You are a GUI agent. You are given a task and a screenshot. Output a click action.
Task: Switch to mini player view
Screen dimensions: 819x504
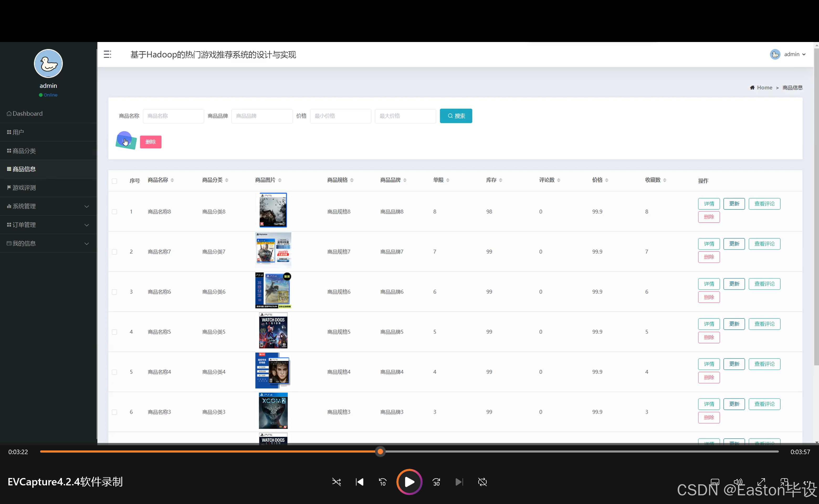(784, 482)
